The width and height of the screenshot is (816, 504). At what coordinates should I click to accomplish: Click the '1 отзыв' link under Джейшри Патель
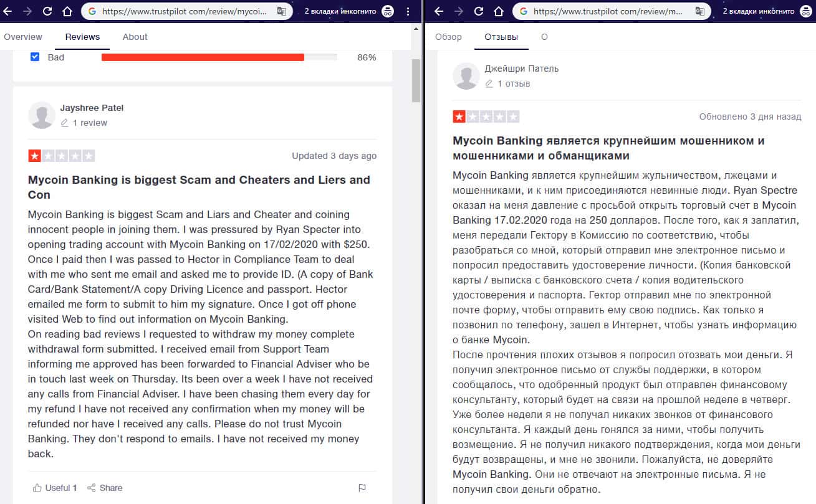[x=507, y=83]
